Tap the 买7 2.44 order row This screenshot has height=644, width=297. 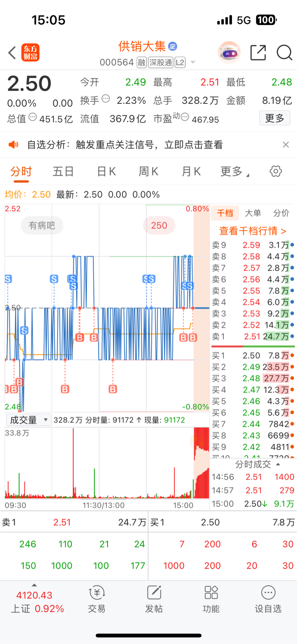253,424
